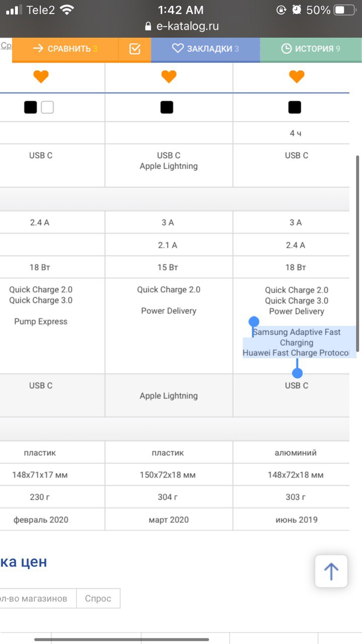362x644 pixels.
Task: Open the Закладки bookmarks tab
Action: (205, 49)
